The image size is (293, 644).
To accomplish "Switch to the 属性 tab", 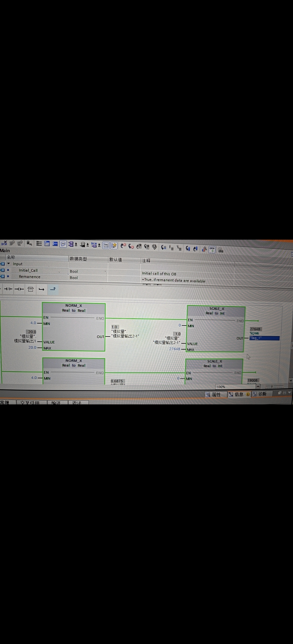I will click(x=213, y=394).
